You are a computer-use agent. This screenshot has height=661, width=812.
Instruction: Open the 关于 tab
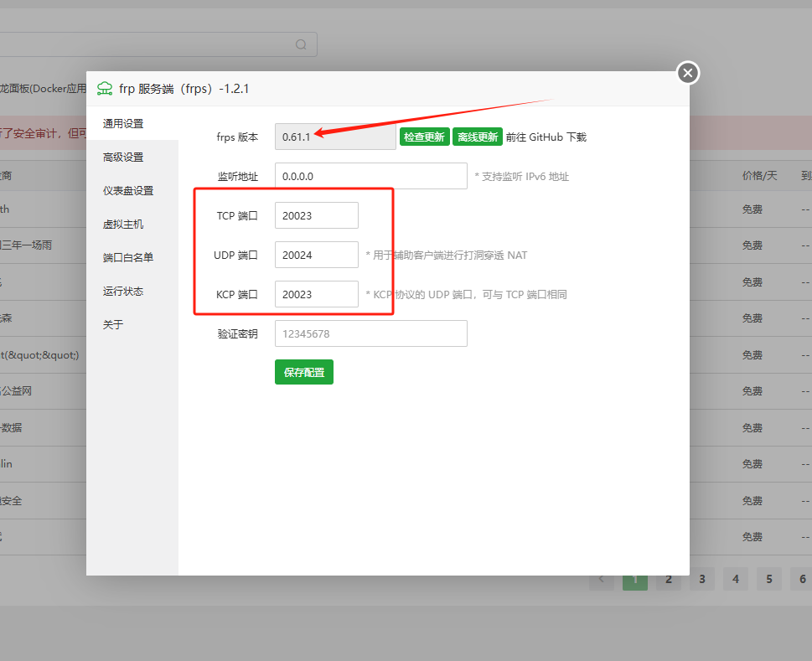(x=114, y=325)
